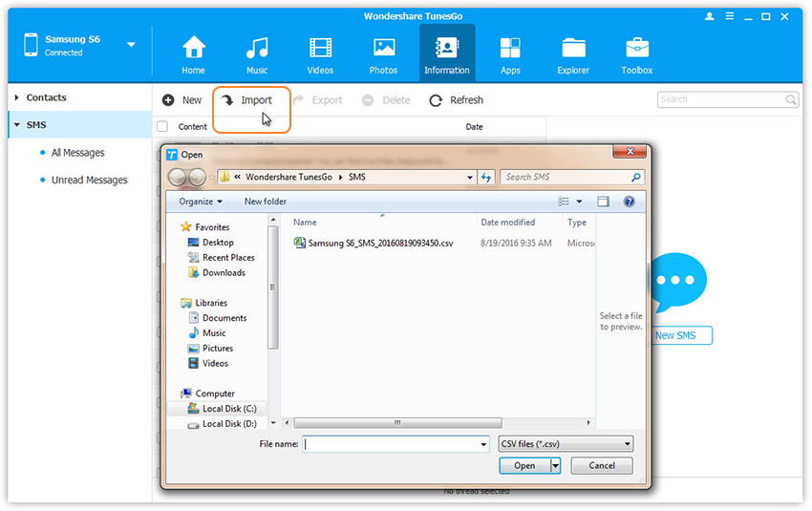The width and height of the screenshot is (812, 511).
Task: Select Unread Messages in the sidebar
Action: coord(89,180)
